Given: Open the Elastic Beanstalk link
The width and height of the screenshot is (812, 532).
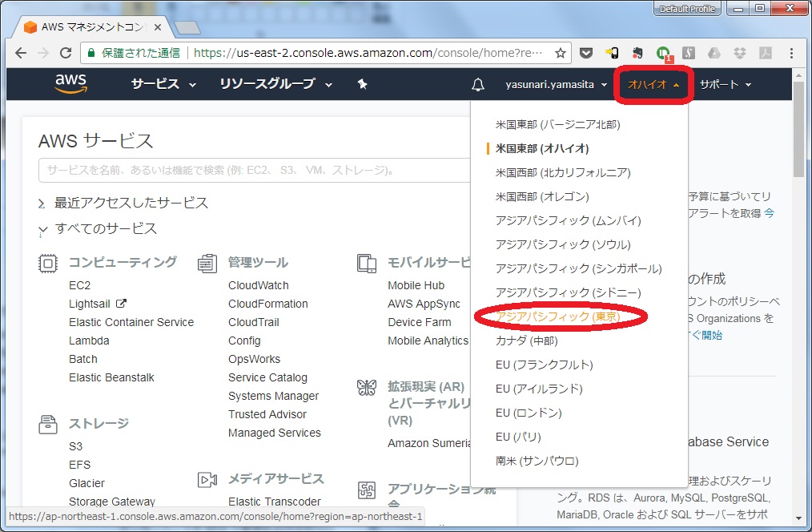Looking at the screenshot, I should 112,377.
